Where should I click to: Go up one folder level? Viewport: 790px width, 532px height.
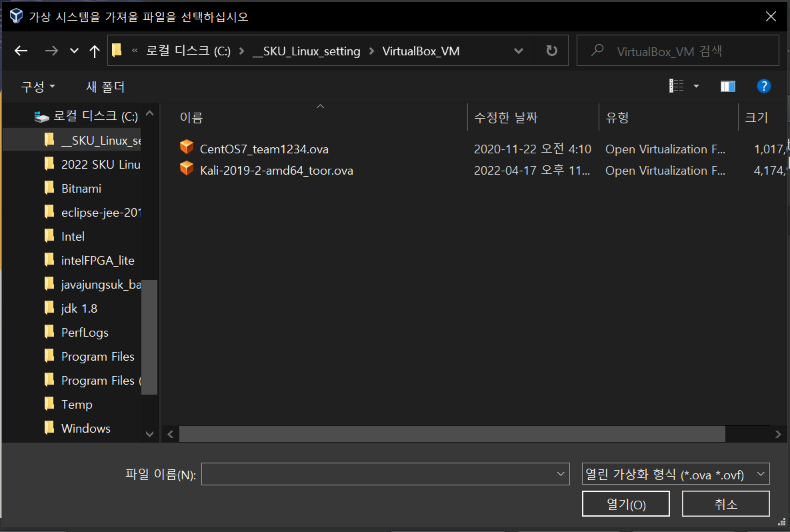(94, 51)
